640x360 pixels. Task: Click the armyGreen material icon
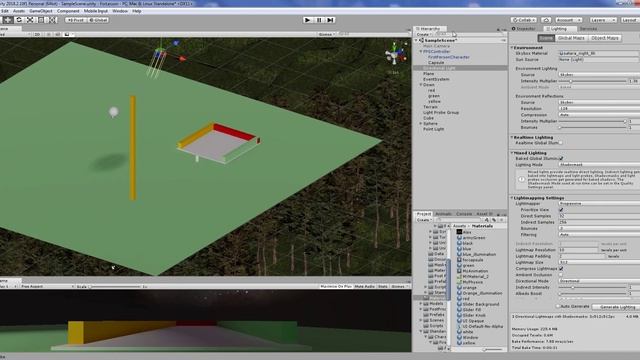pos(459,238)
